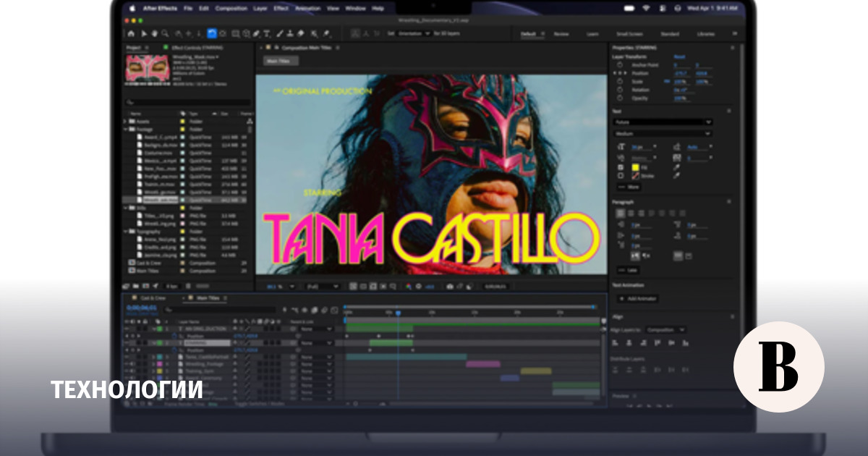Click the Stroke color eyedropper

point(676,176)
